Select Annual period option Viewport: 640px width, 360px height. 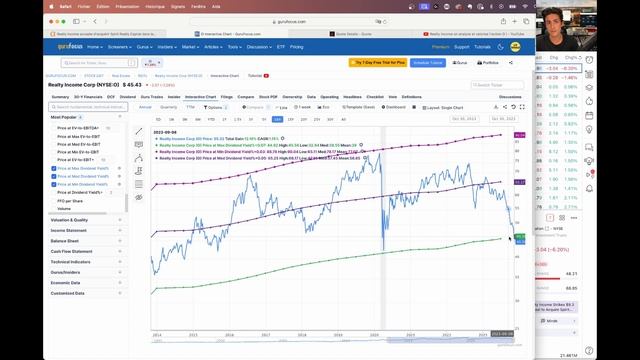(x=145, y=107)
